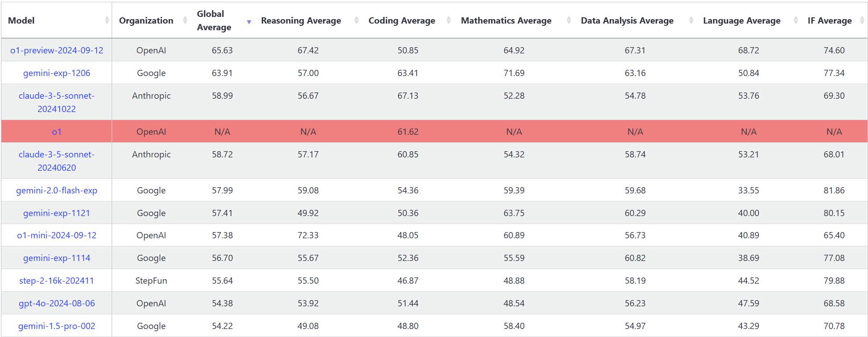
Task: Select the o1-mini-2024-09-12 link
Action: (x=57, y=235)
